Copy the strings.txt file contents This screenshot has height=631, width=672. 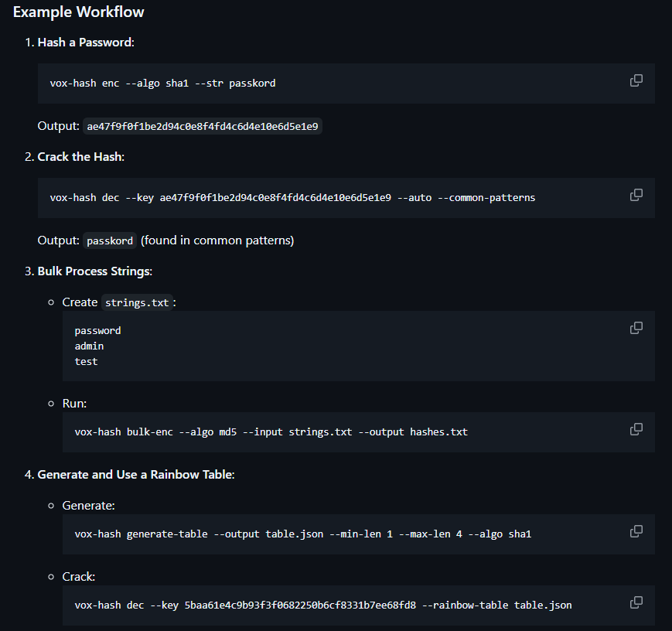636,328
